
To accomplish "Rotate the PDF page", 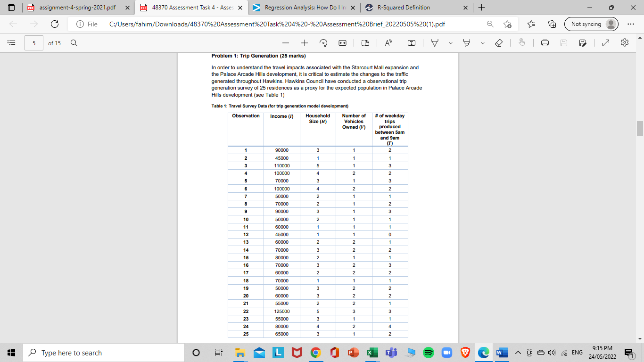I will [x=323, y=43].
